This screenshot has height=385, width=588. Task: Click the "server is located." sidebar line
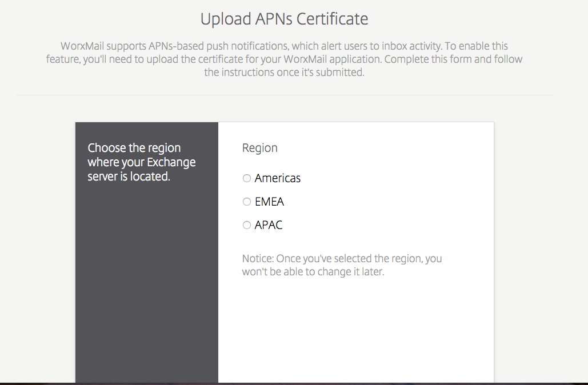(129, 177)
